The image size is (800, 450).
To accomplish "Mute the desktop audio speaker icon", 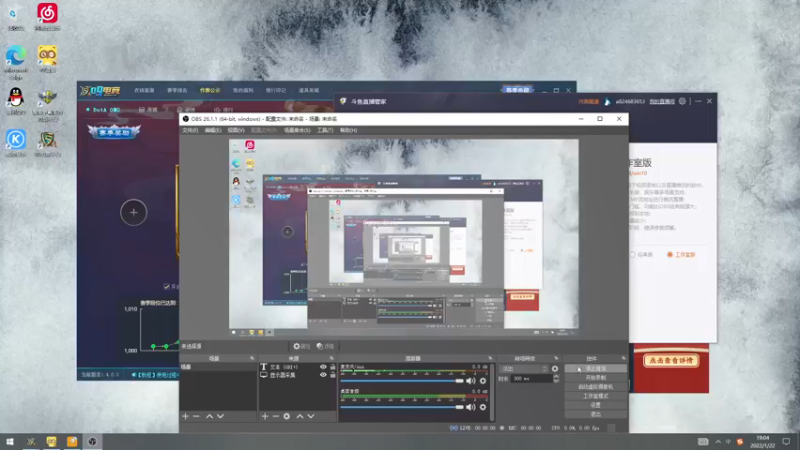I will click(470, 407).
